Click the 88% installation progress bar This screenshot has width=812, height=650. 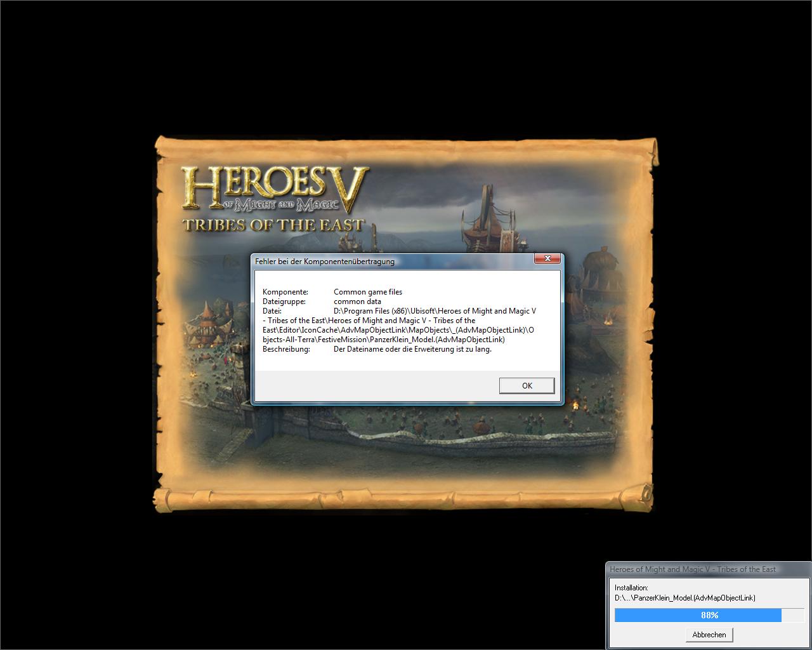click(x=709, y=615)
